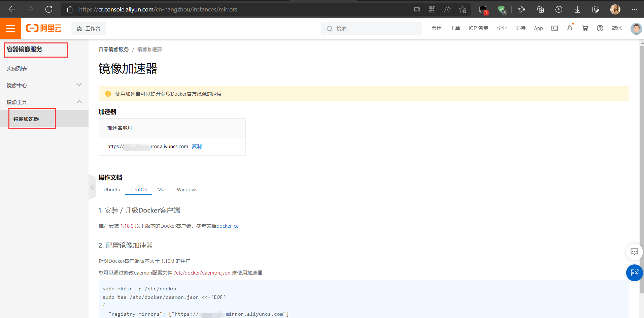Click the console search input field
The height and width of the screenshot is (318, 644).
371,28
